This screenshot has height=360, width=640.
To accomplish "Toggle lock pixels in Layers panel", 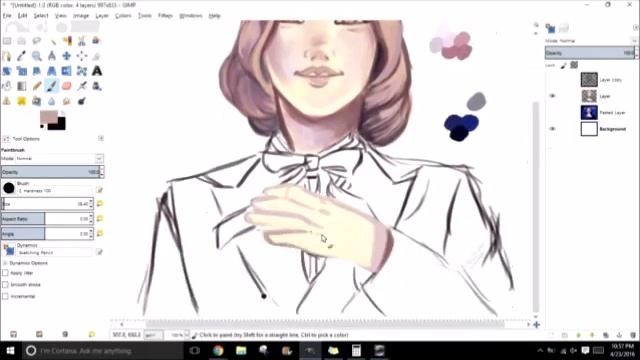I will [x=564, y=65].
